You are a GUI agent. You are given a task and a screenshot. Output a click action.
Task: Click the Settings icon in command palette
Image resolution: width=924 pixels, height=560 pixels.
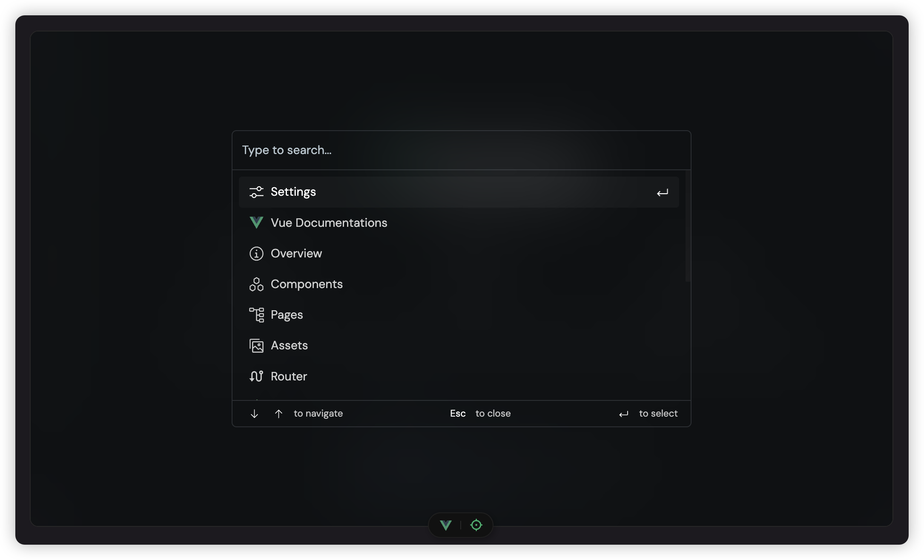256,191
